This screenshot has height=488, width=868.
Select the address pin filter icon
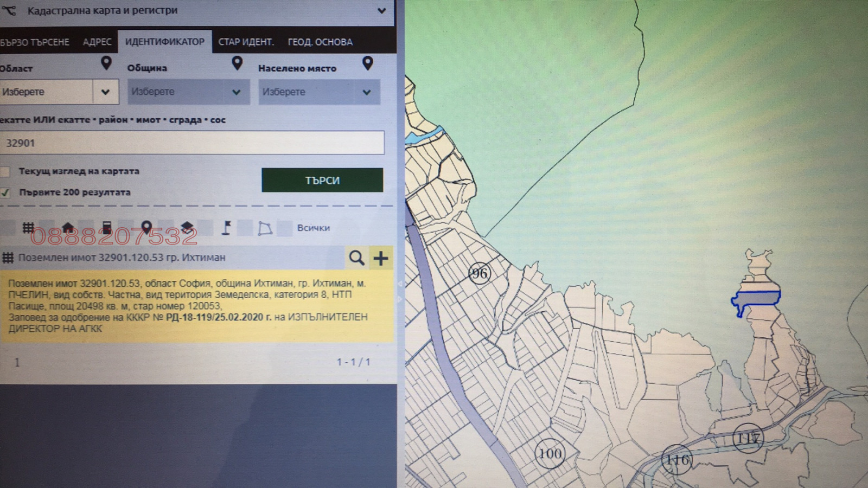[x=146, y=228]
